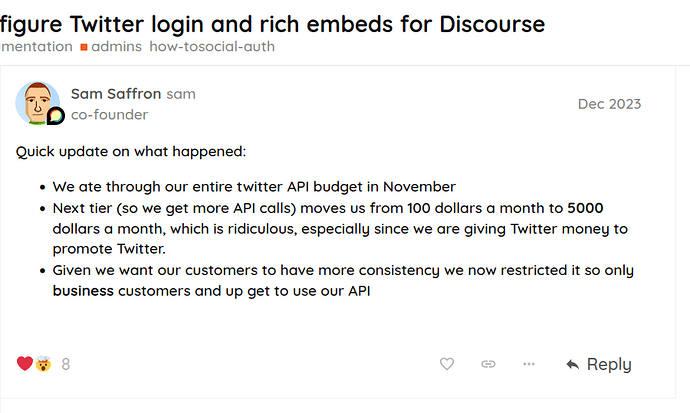The height and width of the screenshot is (413, 690).
Task: Click the exploding head reaction emoji
Action: (43, 364)
